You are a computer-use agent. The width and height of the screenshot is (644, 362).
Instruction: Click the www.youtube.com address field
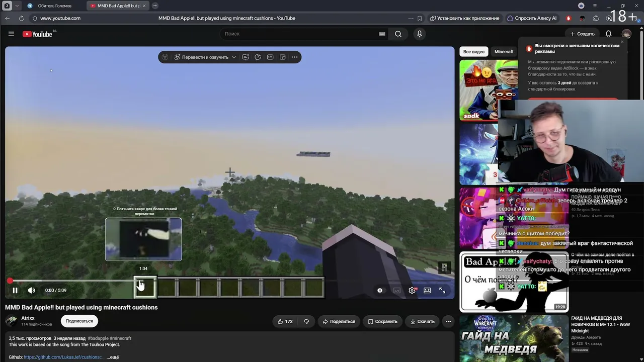(x=60, y=18)
